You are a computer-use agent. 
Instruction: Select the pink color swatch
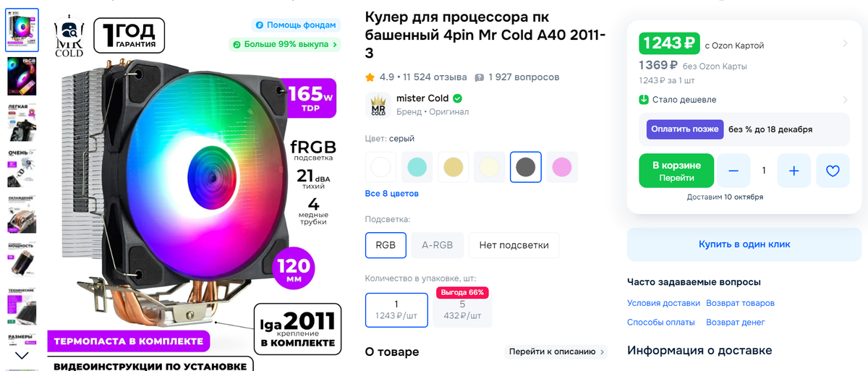[x=562, y=167]
